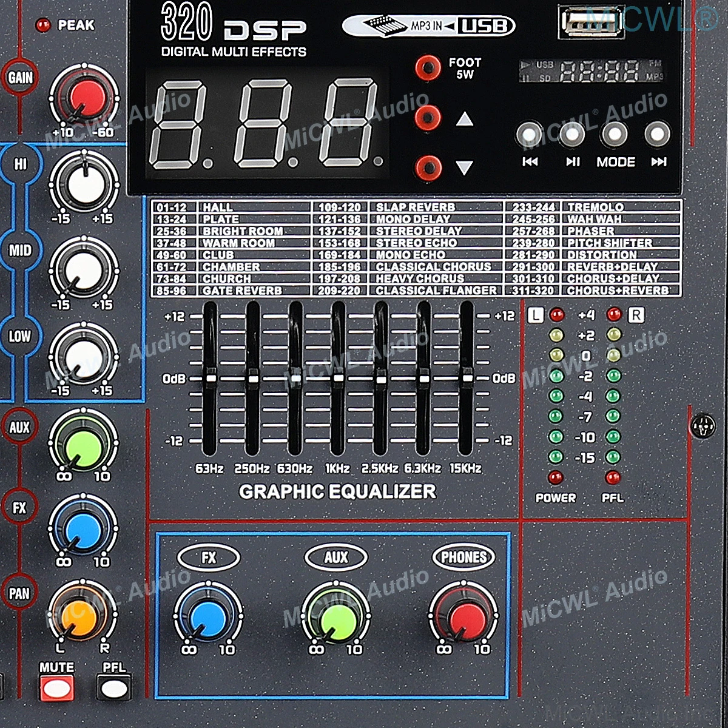Click the WAH WAH preset entry
Image resolution: width=728 pixels, height=728 pixels.
tap(594, 219)
